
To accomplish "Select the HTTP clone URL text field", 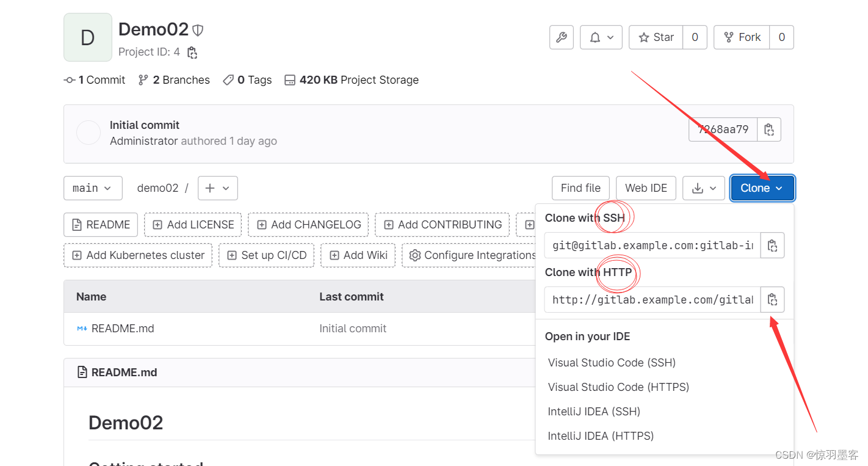I will point(651,299).
